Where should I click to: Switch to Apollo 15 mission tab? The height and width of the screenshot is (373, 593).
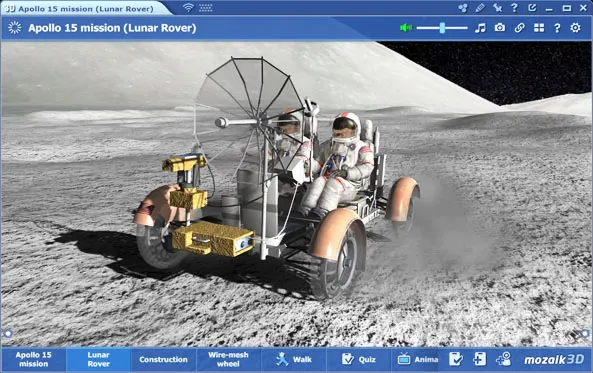pyautogui.click(x=34, y=359)
